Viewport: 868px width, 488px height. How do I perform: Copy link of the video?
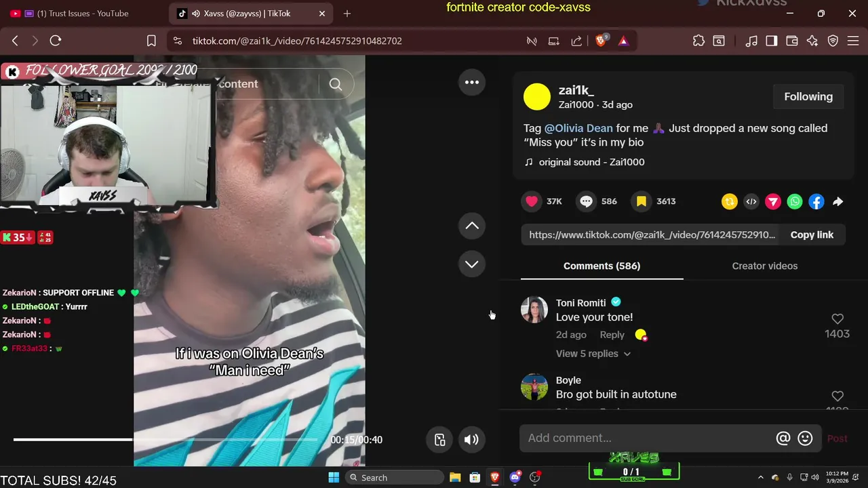pos(812,235)
